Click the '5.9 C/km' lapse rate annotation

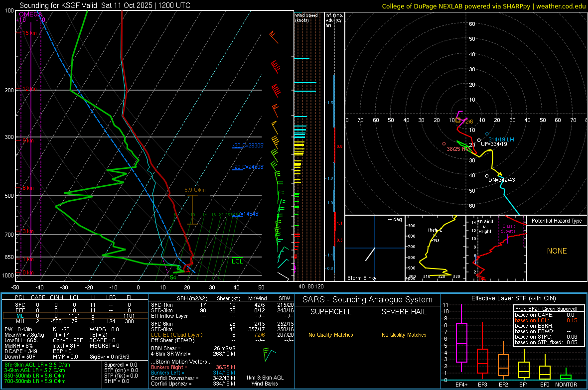[x=195, y=190]
